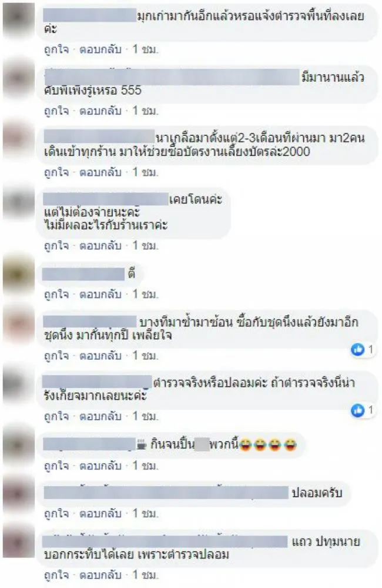382x588 pixels.
Task: Open the avatar beside the 'เคยโดนค่ะ' comment
Action: click(x=19, y=202)
